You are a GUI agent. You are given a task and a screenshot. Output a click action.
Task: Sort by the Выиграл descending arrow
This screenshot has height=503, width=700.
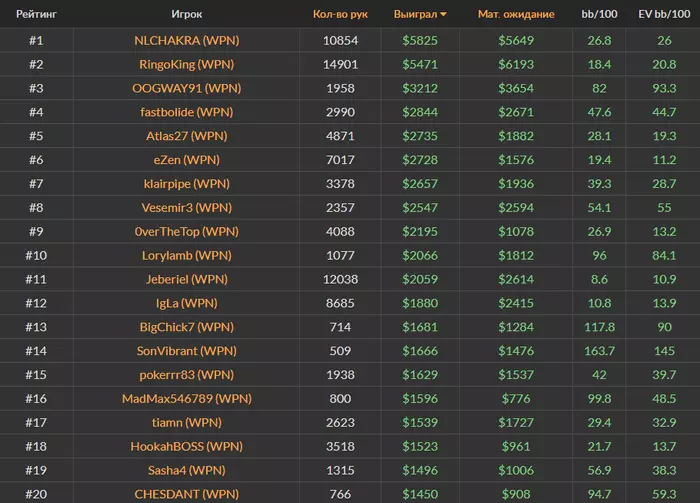[444, 15]
